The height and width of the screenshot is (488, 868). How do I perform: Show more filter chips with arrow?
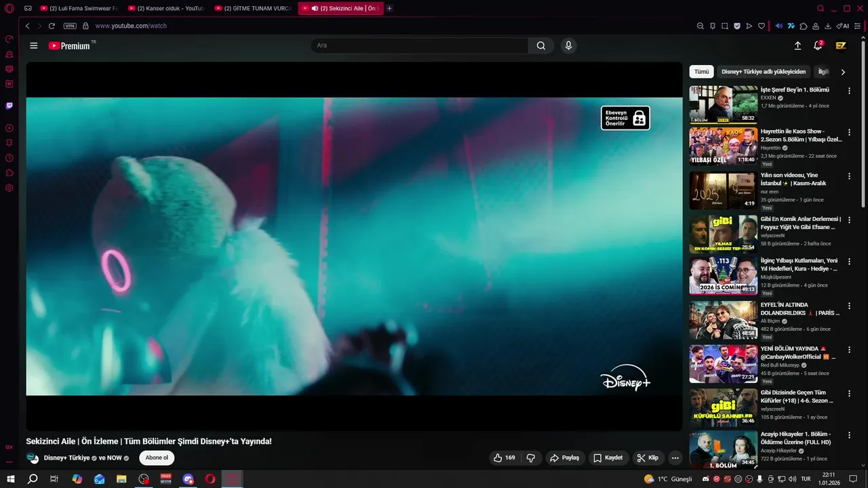[x=843, y=71]
